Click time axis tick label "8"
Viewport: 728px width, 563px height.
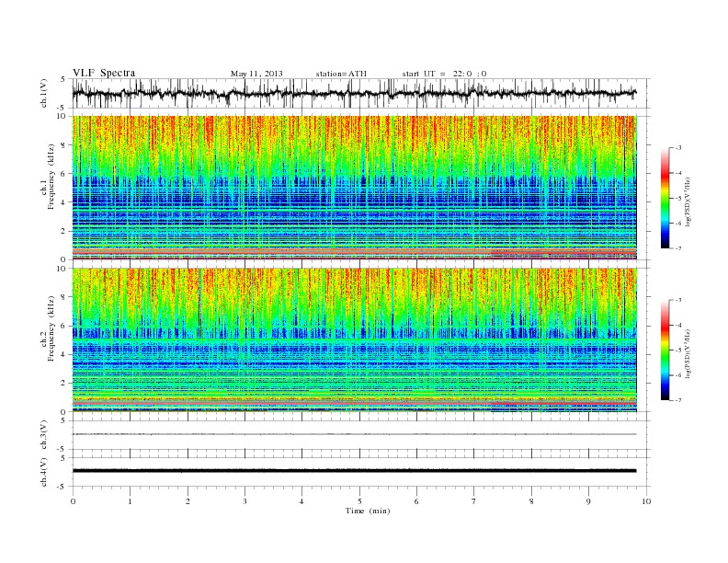pos(531,501)
